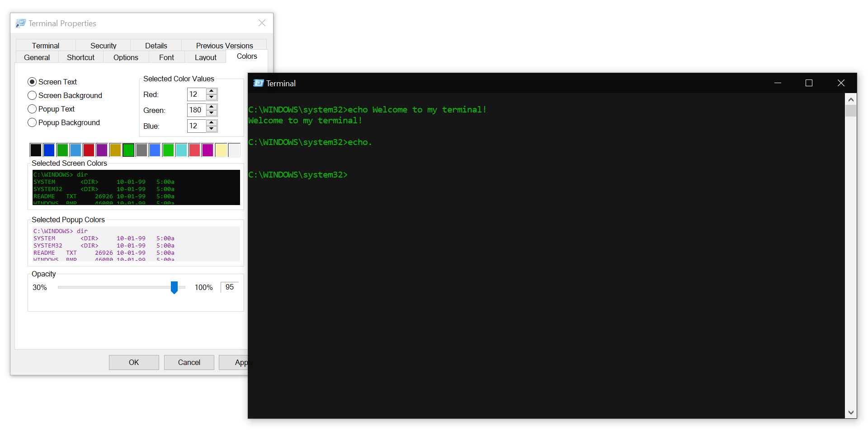Screen dimensions: 868x430
Task: Click the Terminal window title bar icon
Action: (258, 83)
